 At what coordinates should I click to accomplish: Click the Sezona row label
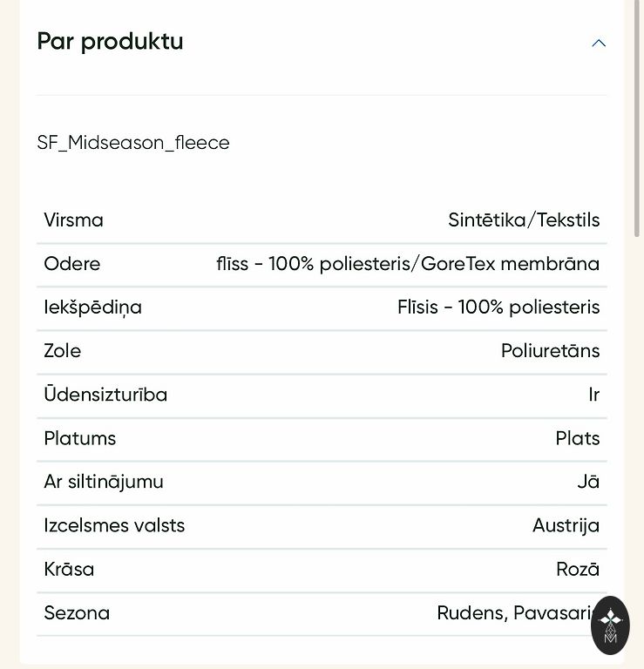[x=78, y=613]
